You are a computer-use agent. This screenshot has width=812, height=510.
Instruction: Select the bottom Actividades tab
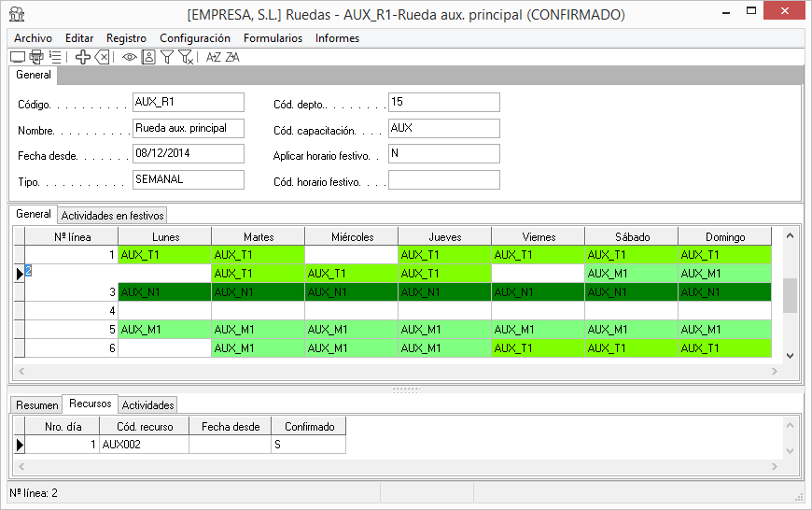click(147, 405)
